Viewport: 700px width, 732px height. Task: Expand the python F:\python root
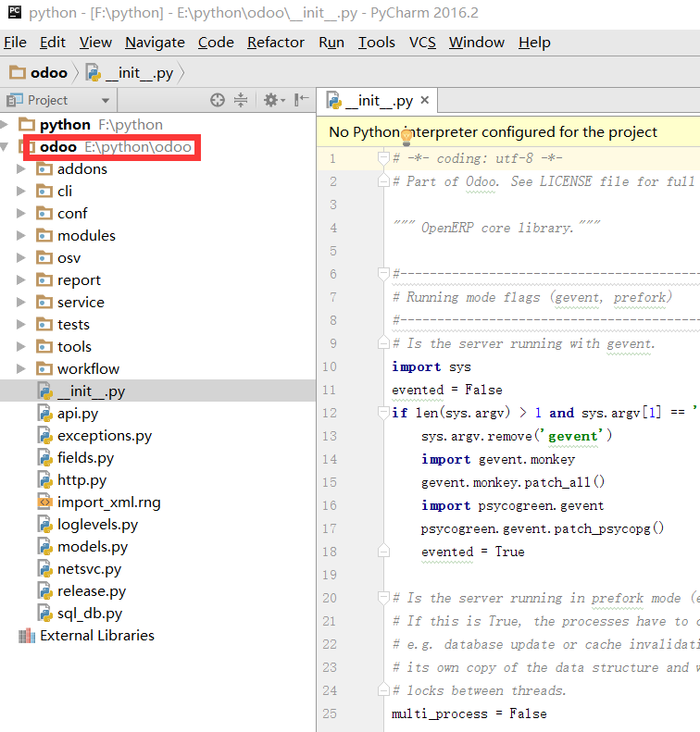click(5, 125)
